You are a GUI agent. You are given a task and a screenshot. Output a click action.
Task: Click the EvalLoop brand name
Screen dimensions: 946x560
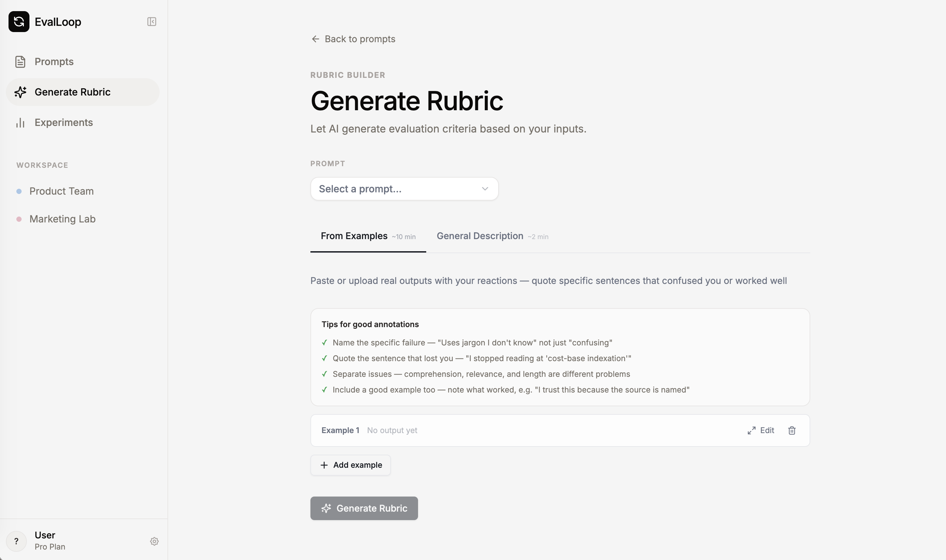[x=58, y=22]
